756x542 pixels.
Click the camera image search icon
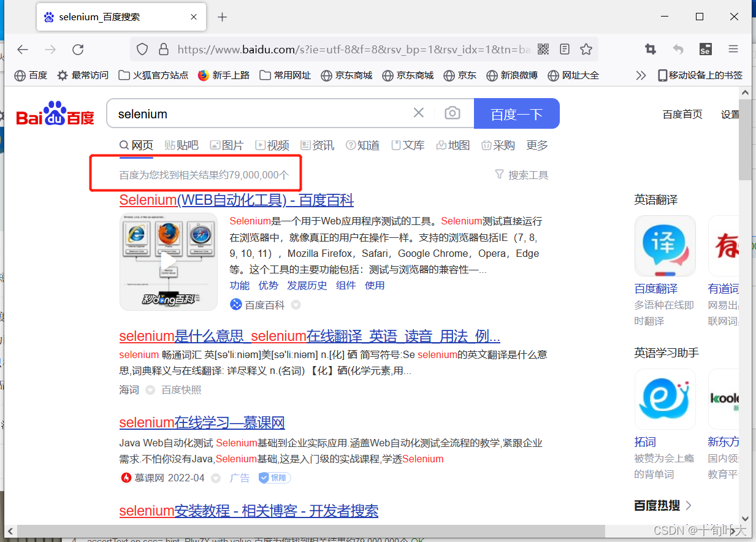click(x=452, y=113)
